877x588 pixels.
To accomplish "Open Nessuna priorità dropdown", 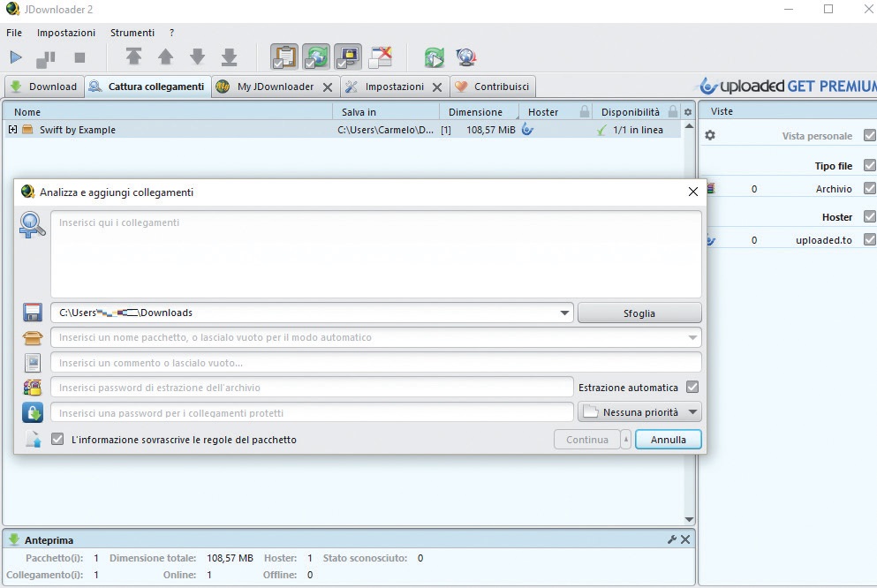I will [639, 412].
